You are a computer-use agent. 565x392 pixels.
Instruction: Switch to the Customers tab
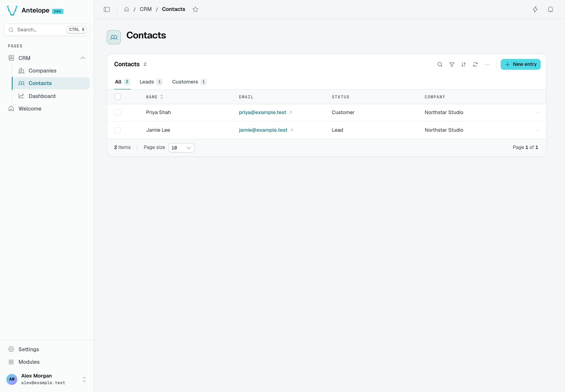pos(189,82)
